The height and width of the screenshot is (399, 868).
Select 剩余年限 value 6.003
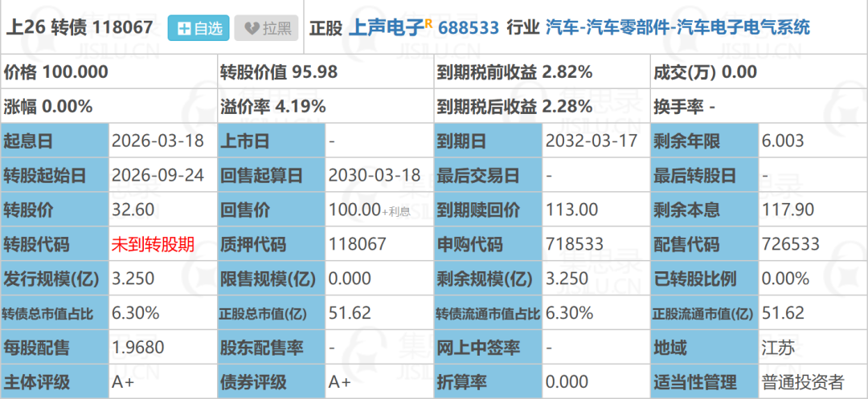tap(783, 141)
